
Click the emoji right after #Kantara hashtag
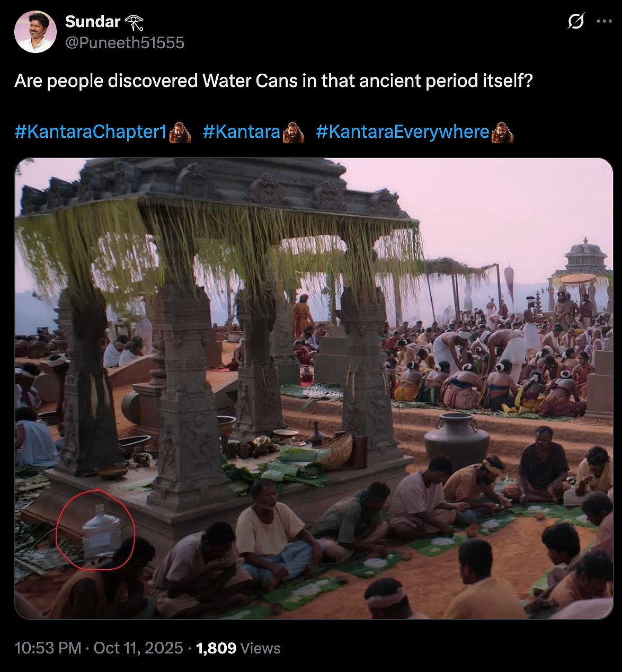[x=293, y=132]
